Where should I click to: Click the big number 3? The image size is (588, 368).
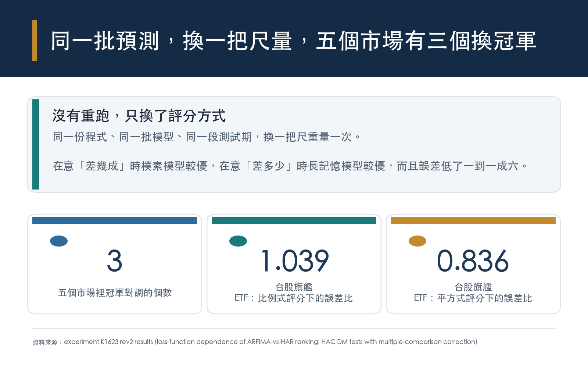point(115,261)
